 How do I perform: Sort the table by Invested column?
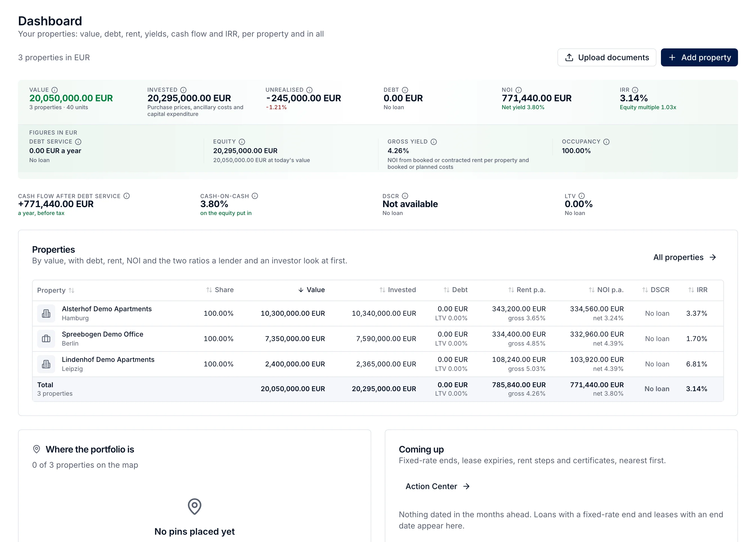[x=398, y=290]
